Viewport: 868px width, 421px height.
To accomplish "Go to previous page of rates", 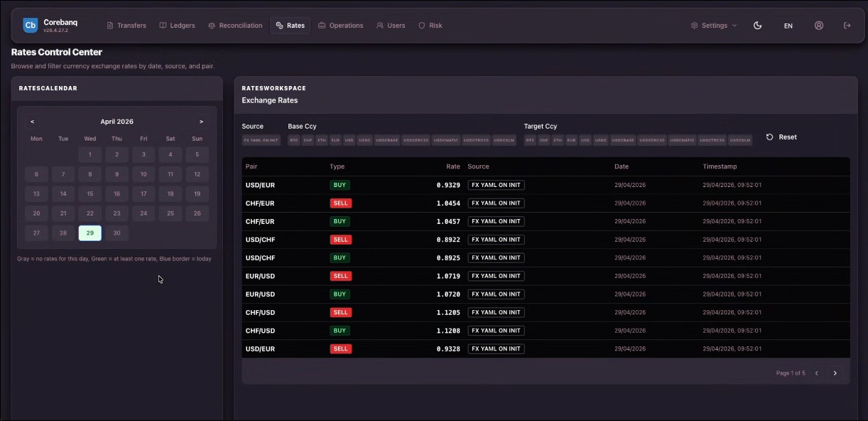I will point(817,373).
